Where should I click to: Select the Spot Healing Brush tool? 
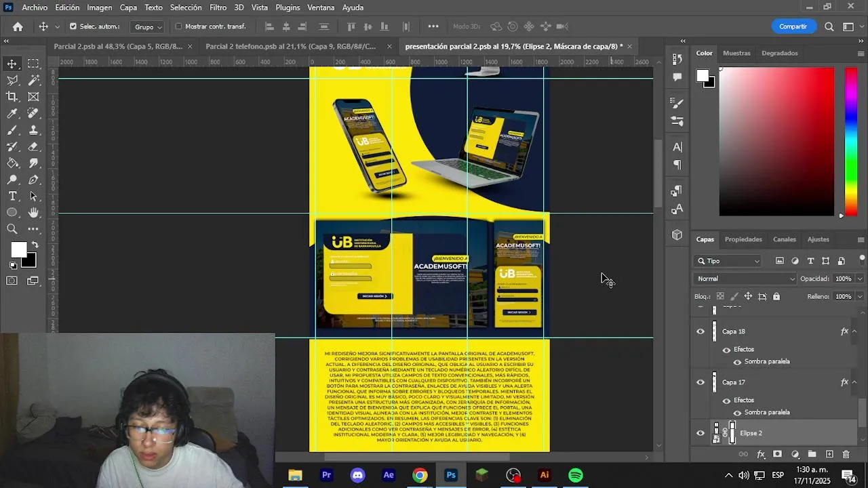[33, 113]
